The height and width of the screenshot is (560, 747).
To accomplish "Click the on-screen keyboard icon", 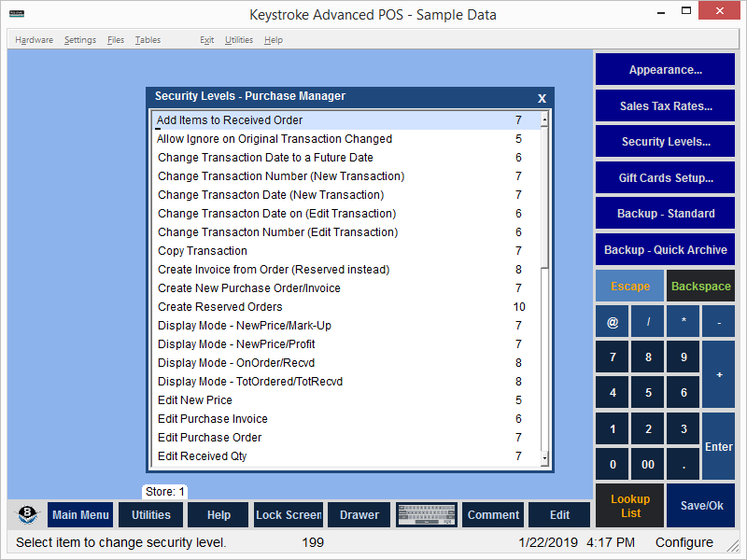I will (426, 515).
